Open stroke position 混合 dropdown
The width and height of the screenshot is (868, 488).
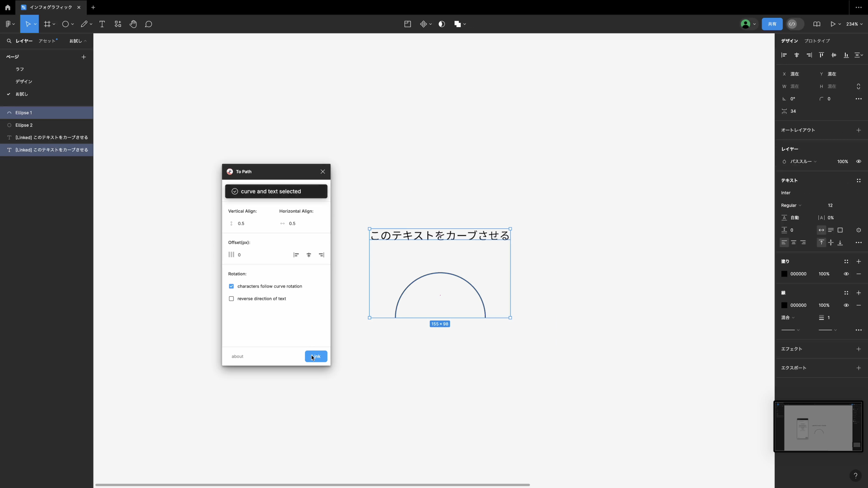pos(788,318)
